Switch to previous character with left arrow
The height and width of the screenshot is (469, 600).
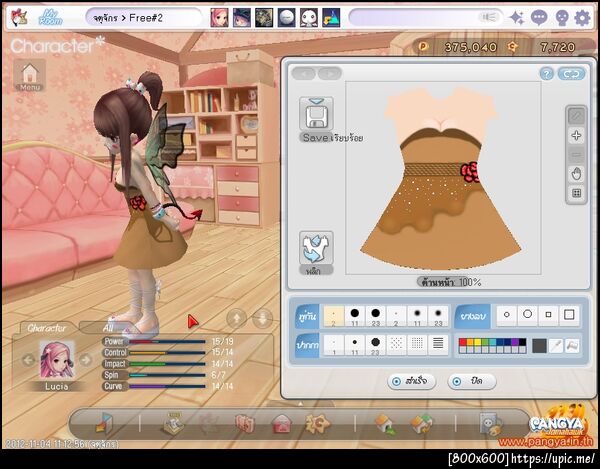point(29,360)
